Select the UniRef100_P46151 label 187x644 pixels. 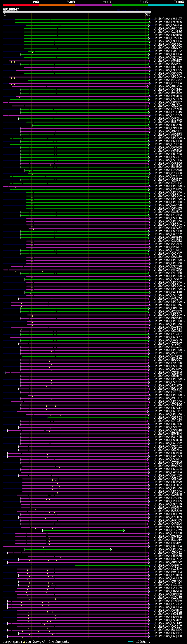(168, 543)
